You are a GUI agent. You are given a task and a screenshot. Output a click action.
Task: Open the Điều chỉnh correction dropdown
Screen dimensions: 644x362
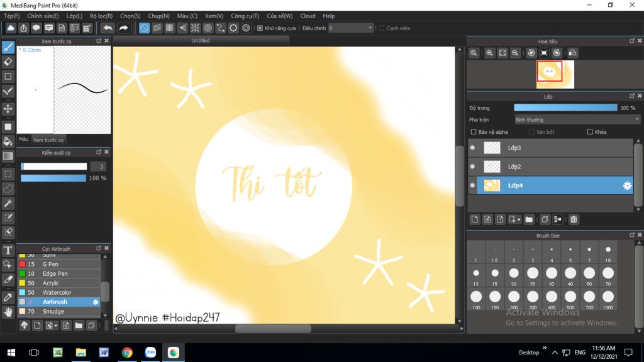click(351, 28)
